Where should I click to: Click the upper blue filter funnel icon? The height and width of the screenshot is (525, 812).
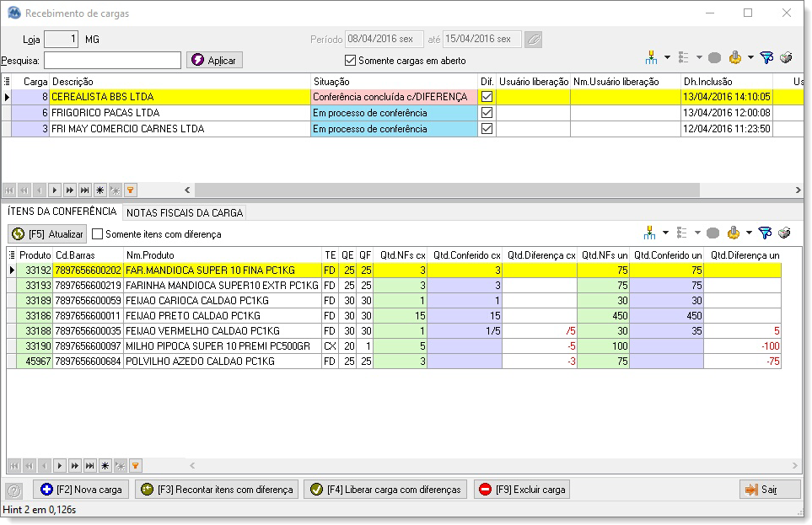click(766, 58)
